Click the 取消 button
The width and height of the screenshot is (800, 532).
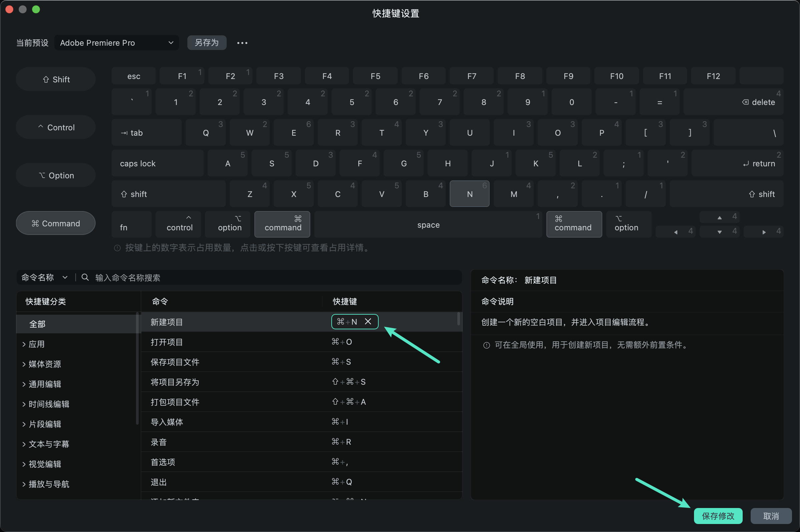771,516
